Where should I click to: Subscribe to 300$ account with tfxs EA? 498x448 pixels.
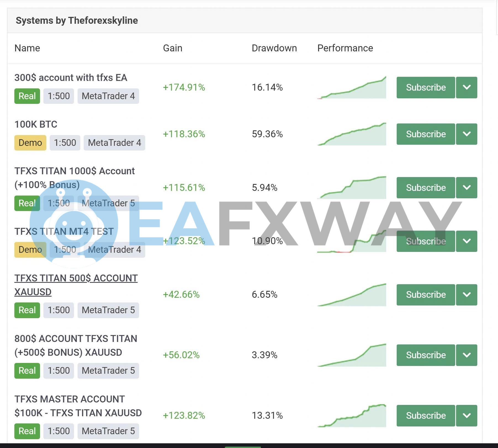tap(425, 88)
